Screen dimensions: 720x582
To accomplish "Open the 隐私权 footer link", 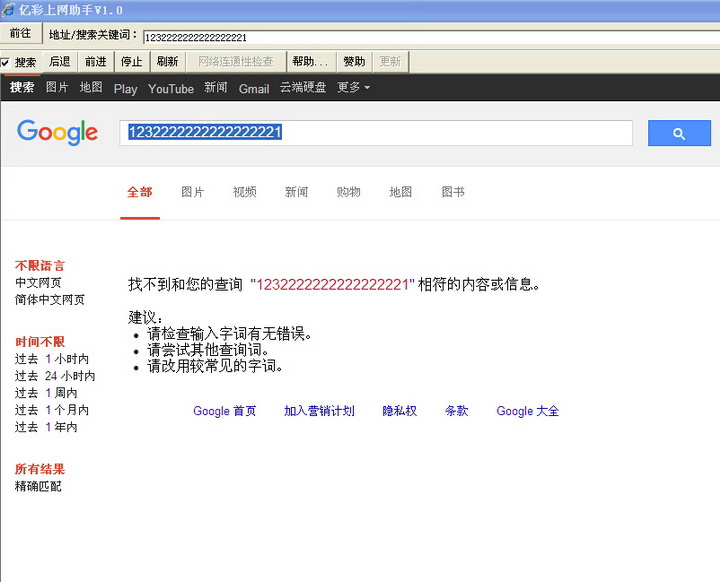I will pyautogui.click(x=399, y=411).
